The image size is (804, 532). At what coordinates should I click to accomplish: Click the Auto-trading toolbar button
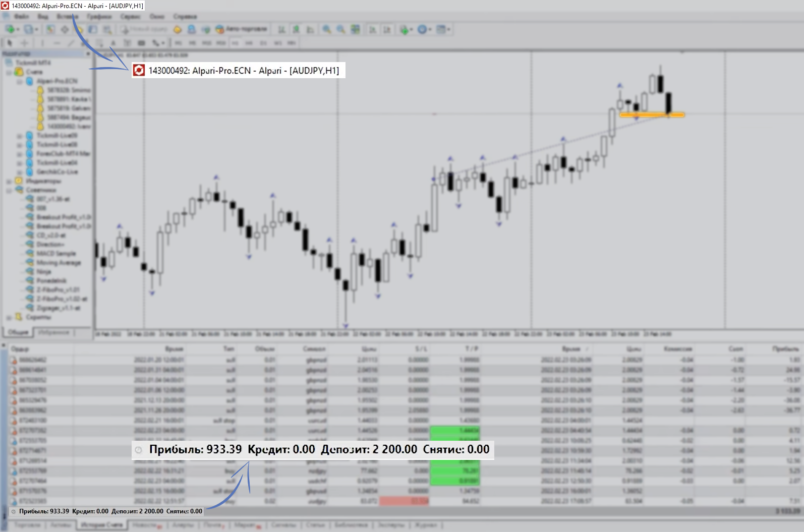pyautogui.click(x=242, y=29)
